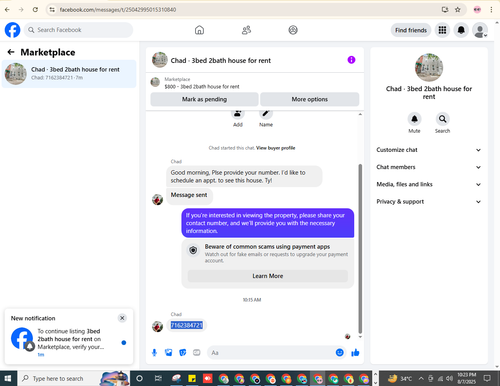Click the chat scrollbar thumb
This screenshot has width=500, height=386.
point(360,248)
